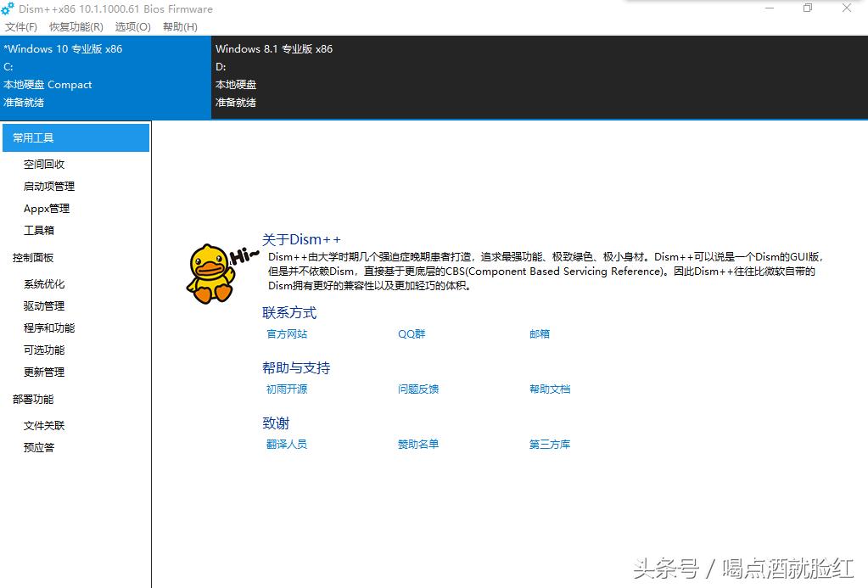Open the 问题反馈 feedback link
Image resolution: width=868 pixels, height=588 pixels.
pos(417,389)
